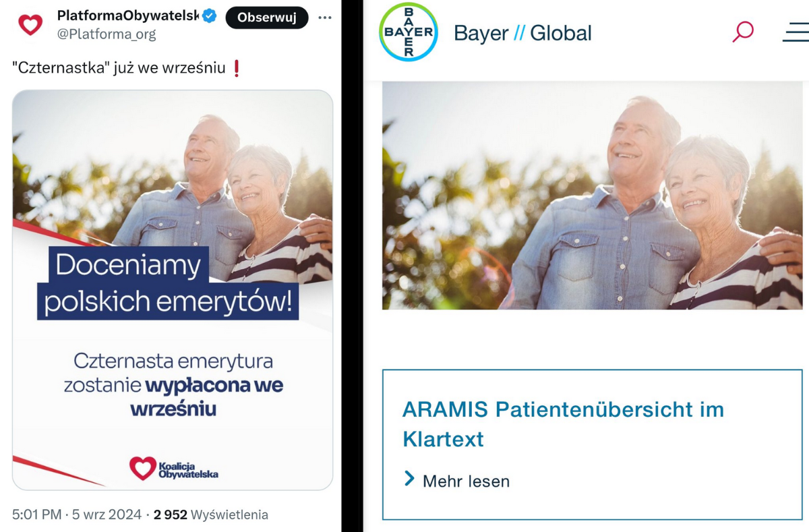The height and width of the screenshot is (532, 809).
Task: Open search with the magnifying glass icon
Action: (x=742, y=32)
